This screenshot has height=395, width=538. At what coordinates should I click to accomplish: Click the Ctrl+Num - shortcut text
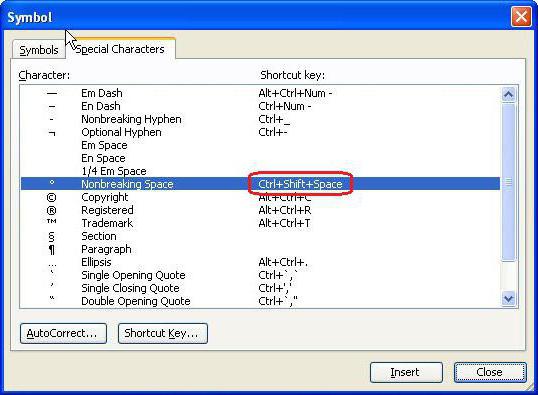click(x=285, y=106)
